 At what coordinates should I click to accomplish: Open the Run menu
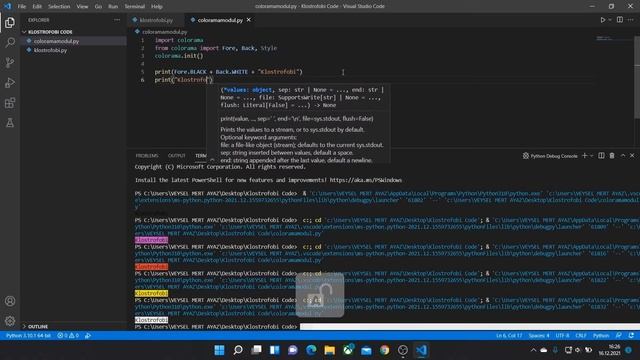click(113, 7)
